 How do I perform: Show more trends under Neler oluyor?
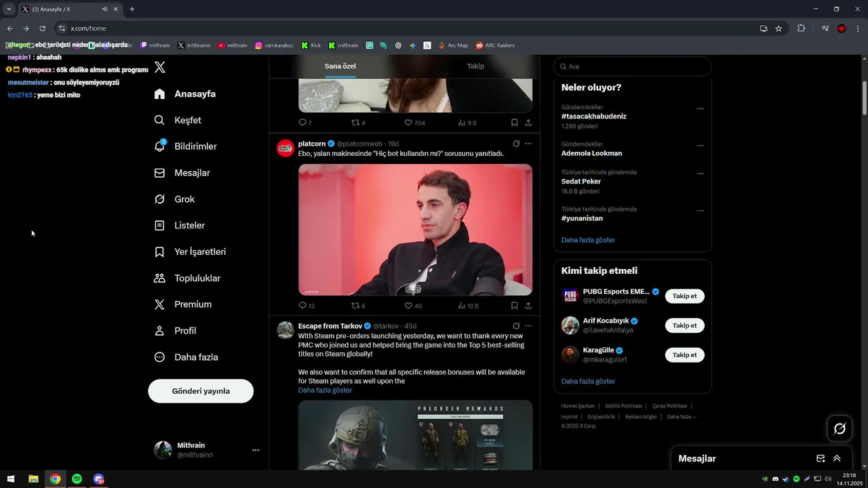click(588, 240)
